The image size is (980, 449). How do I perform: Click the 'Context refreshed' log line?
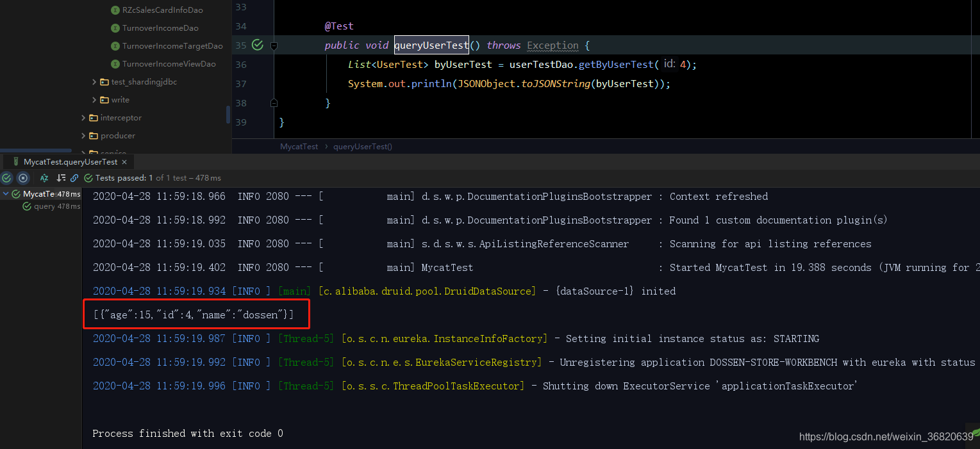(x=430, y=197)
